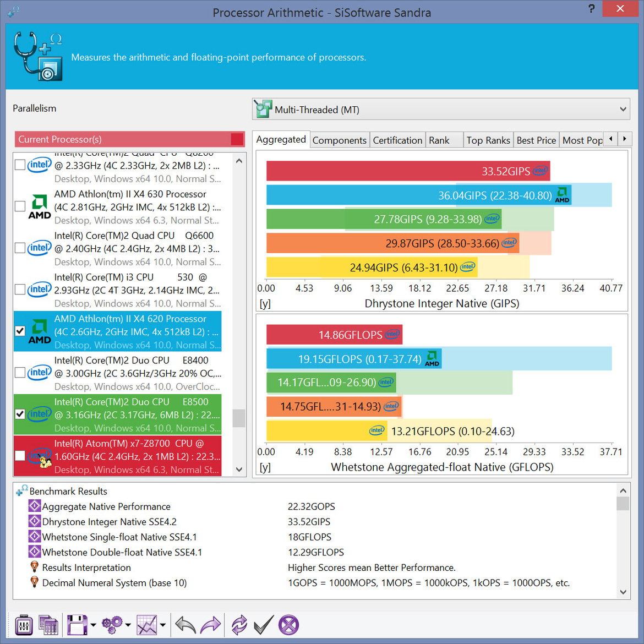Open the Most Pop tab
Viewport: 644px width, 644px height.
582,140
